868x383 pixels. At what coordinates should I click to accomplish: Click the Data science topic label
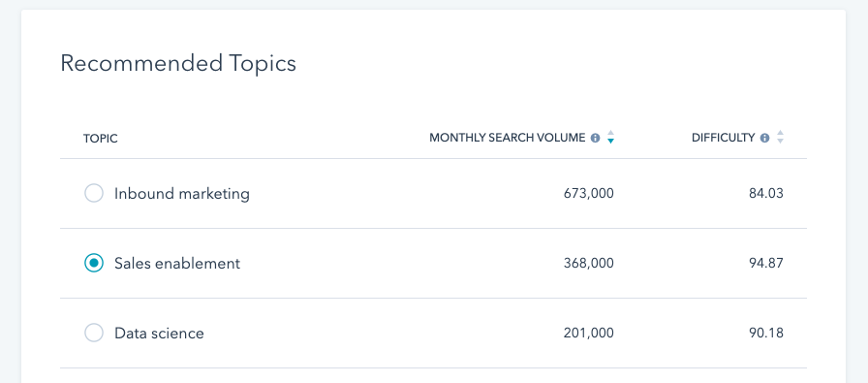pos(159,334)
